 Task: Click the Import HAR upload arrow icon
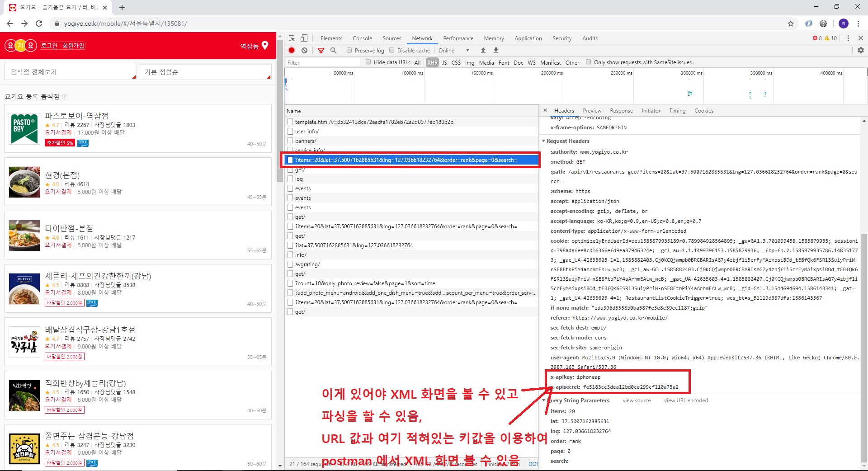(483, 50)
